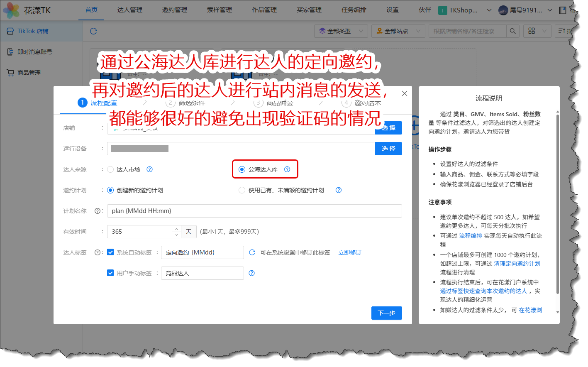Expand the 全部站点 dropdown

coord(398,31)
